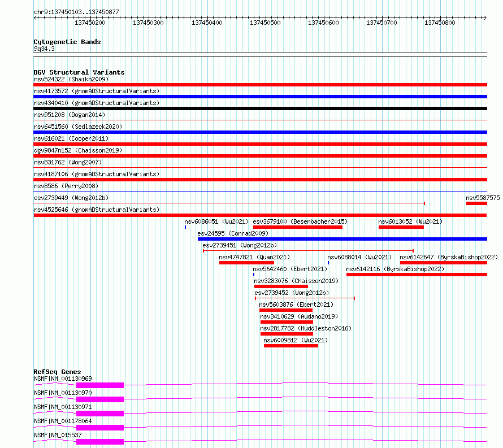Select the NSMF|NM_001130970 magenta exon block
Screen dimensions: 503x448
[x=100, y=399]
